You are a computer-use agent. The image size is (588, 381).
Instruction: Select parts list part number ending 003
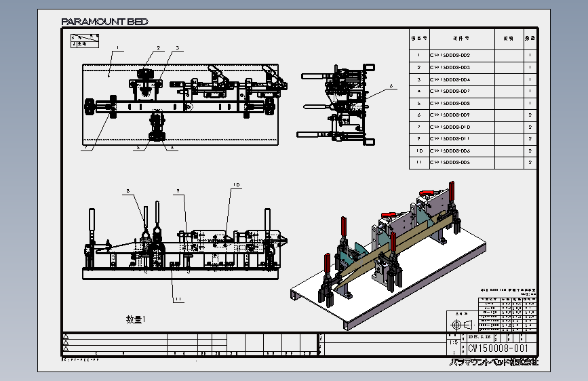[x=450, y=68]
